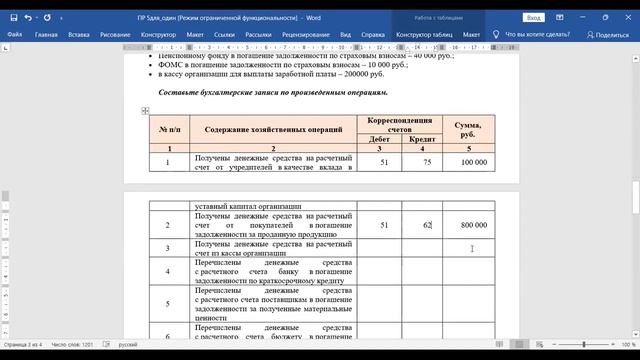Click the zoom in plus button
Viewport: 640px width, 360px height.
[613, 344]
